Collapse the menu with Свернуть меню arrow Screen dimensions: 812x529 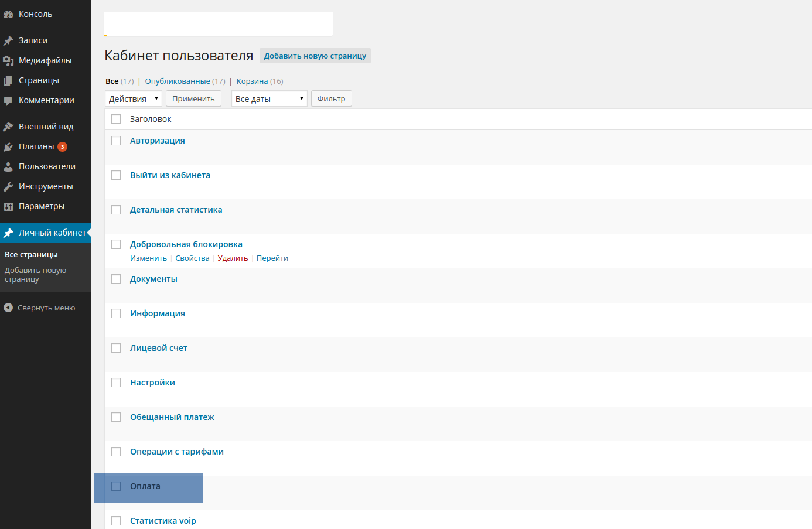[x=8, y=308]
